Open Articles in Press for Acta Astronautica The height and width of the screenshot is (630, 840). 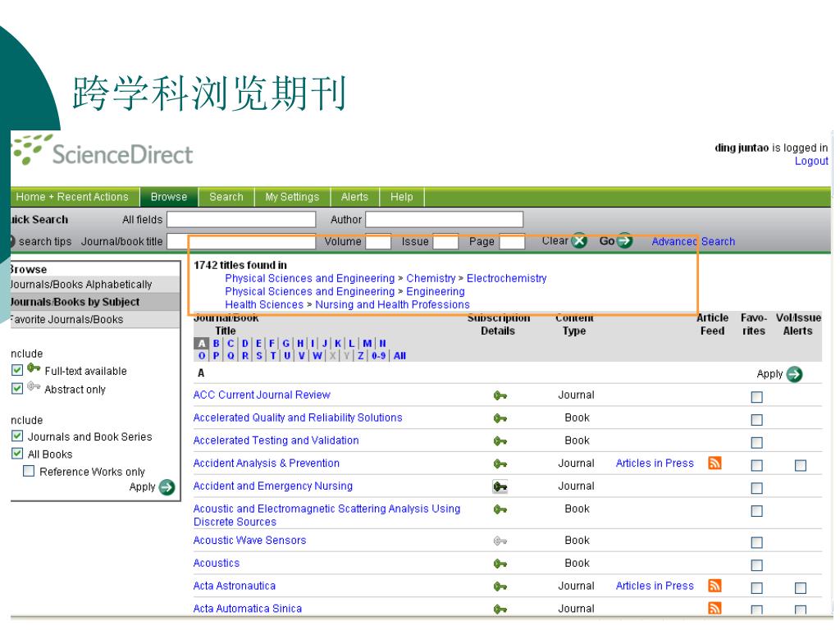pos(655,586)
